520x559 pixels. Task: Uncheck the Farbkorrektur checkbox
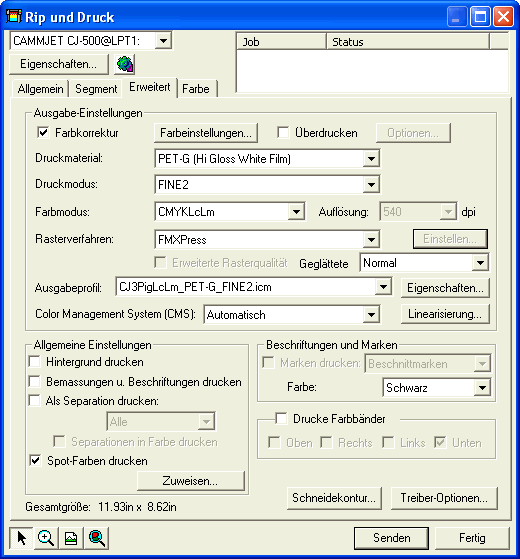click(43, 133)
